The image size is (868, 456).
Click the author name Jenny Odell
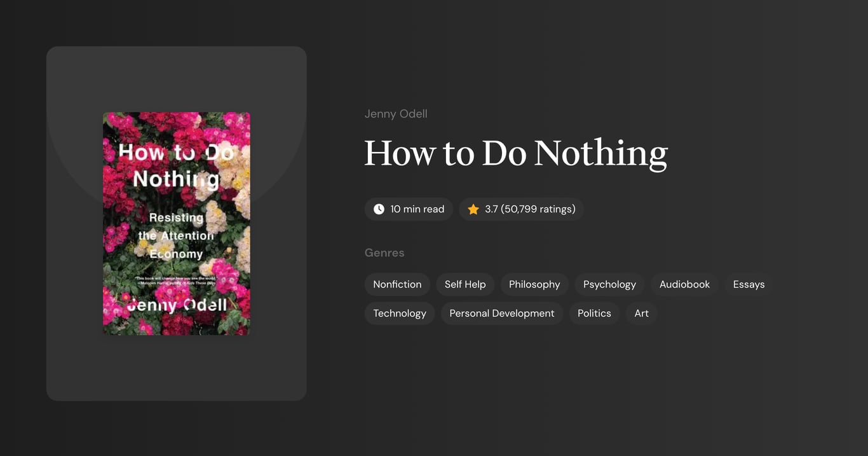click(x=396, y=113)
